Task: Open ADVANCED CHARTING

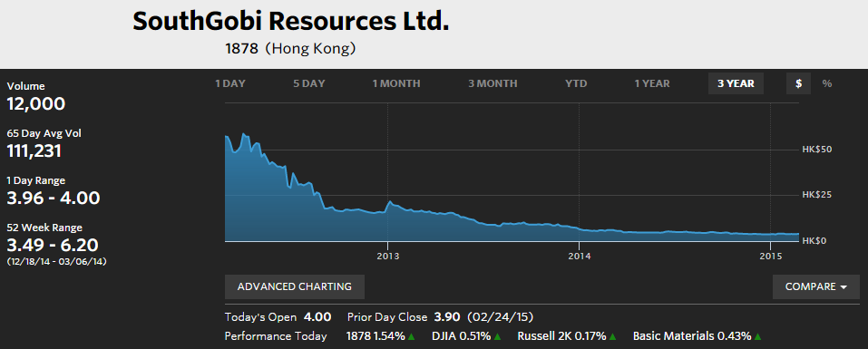Action: 295,286
